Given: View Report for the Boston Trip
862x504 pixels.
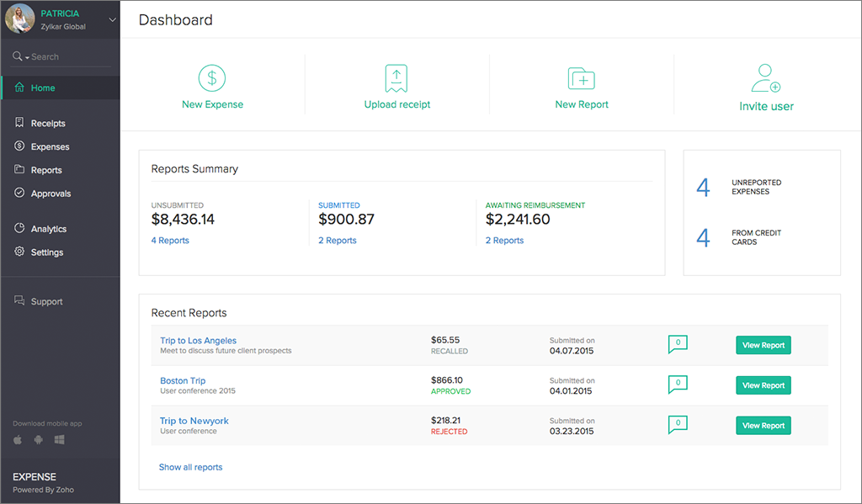Looking at the screenshot, I should (x=763, y=385).
